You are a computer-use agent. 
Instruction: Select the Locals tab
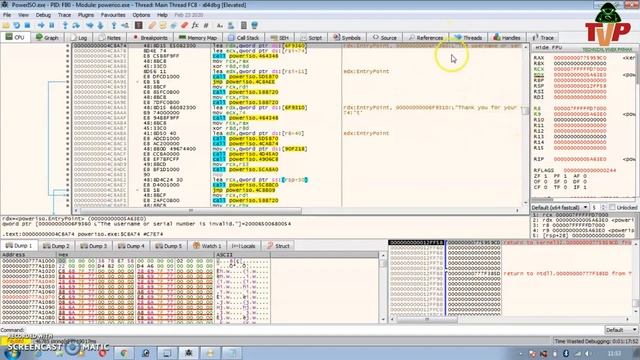click(243, 246)
